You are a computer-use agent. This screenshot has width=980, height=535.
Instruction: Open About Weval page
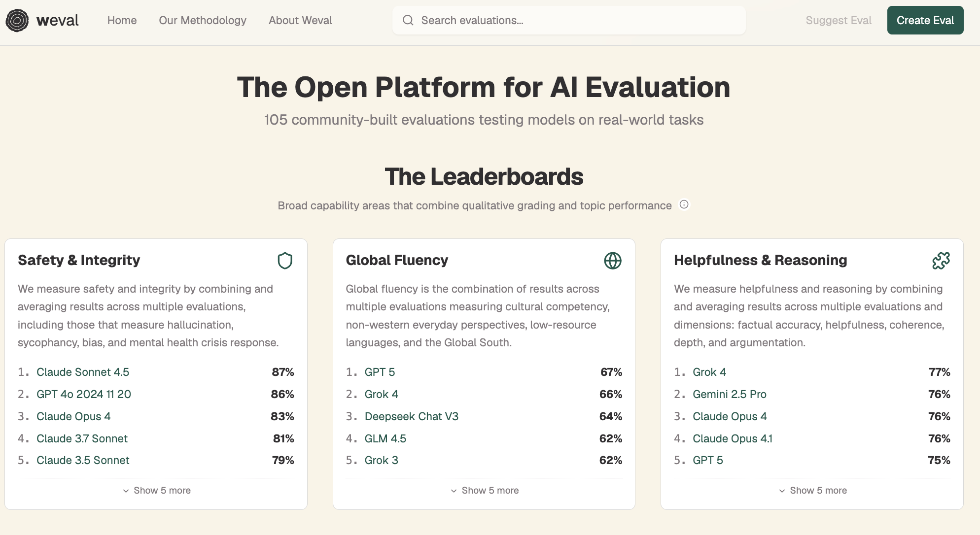click(x=300, y=21)
